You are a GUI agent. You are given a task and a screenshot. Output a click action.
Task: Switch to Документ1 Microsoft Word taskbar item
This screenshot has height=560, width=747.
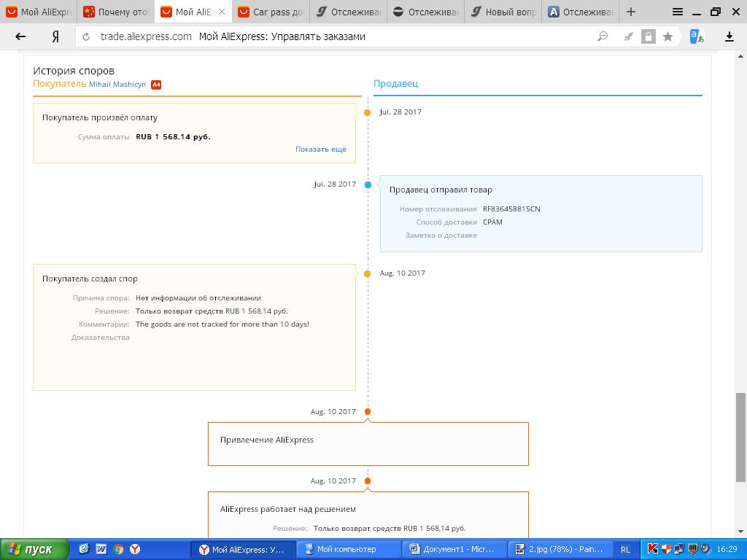point(453,549)
